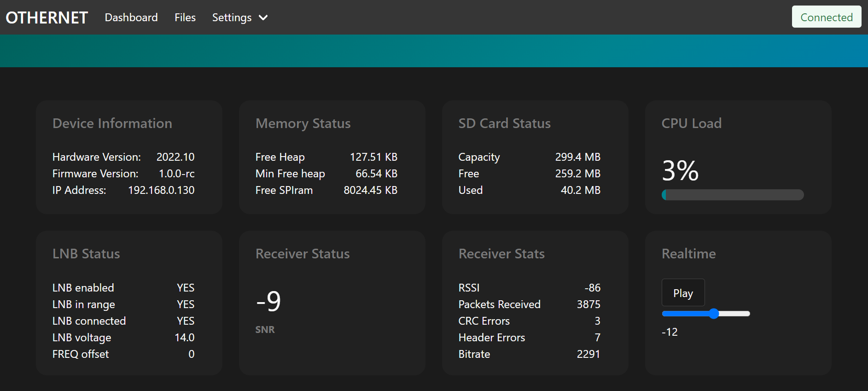Viewport: 868px width, 391px height.
Task: Select CRC Errors value 3
Action: 597,321
